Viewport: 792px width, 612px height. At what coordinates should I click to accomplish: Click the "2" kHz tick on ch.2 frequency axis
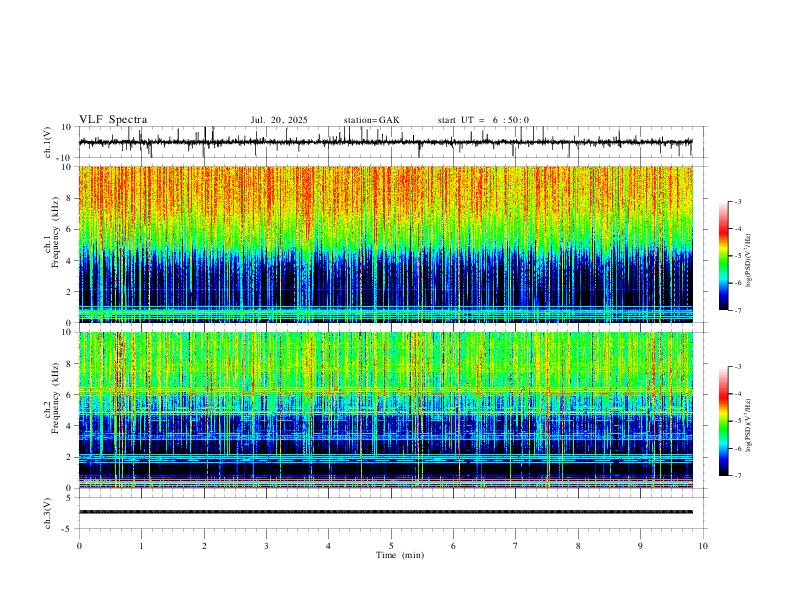coord(70,457)
